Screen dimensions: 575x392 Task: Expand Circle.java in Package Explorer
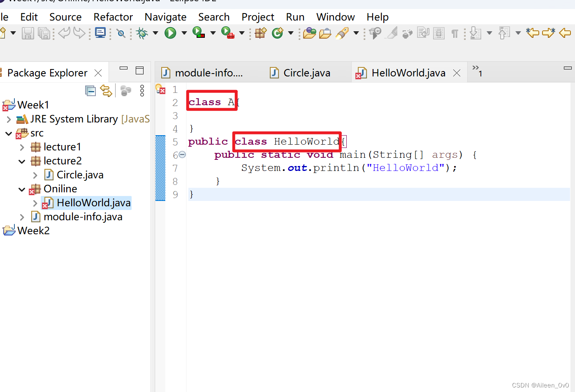click(x=35, y=175)
